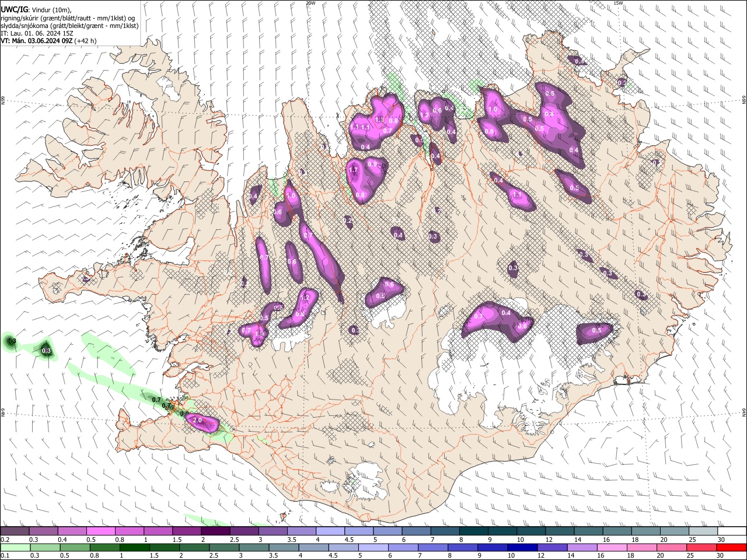Click the pink bottom-row swatch between 16 and 18
The width and height of the screenshot is (747, 560).
[612, 547]
